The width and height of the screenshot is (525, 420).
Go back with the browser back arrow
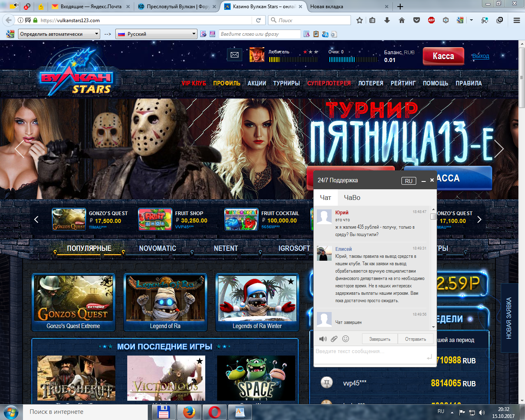pos(9,20)
